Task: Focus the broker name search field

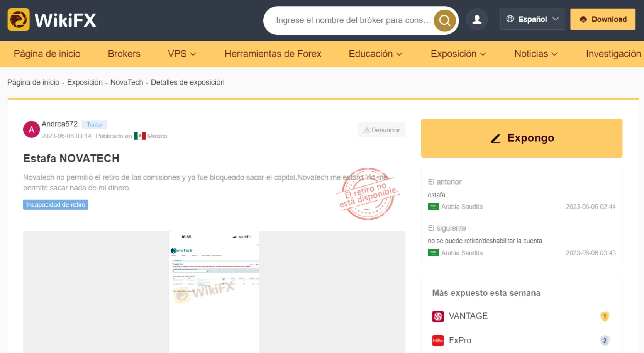Action: point(353,20)
